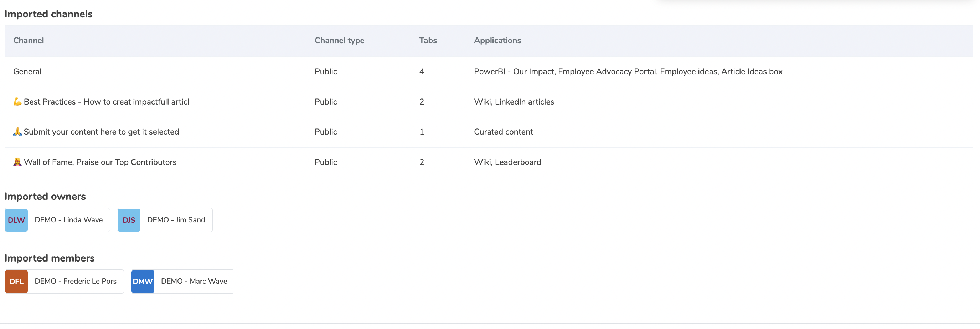This screenshot has width=980, height=329.
Task: Click tab count 2 in Wall of Fame row
Action: [422, 162]
